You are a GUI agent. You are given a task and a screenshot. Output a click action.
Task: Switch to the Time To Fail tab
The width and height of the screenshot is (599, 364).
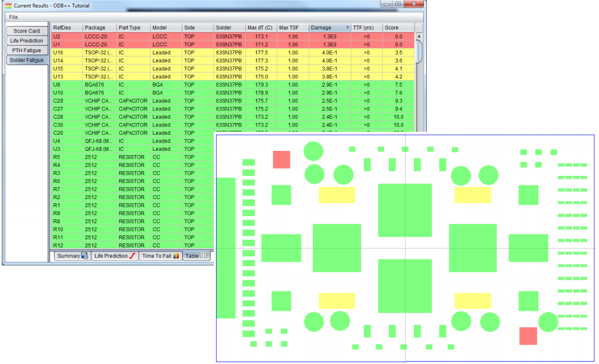click(x=160, y=256)
